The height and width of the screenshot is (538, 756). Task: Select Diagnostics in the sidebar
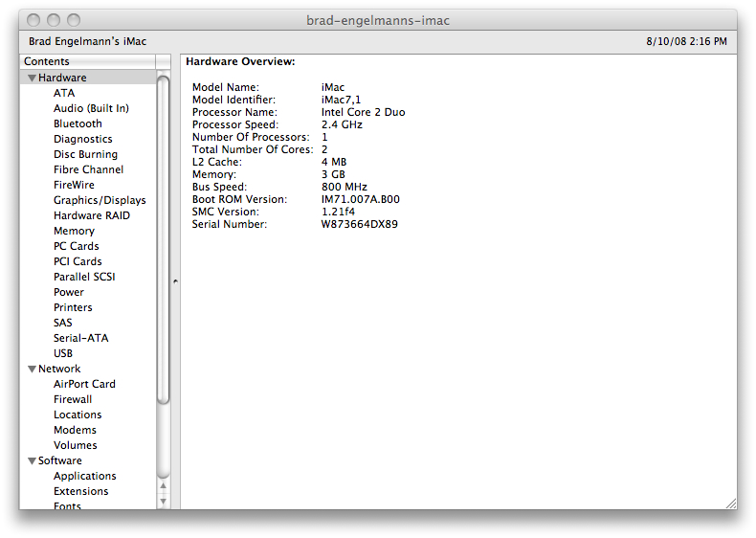pos(83,140)
